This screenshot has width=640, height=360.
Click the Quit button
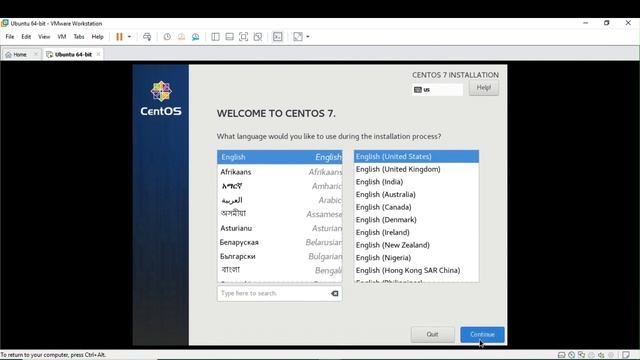pos(433,335)
